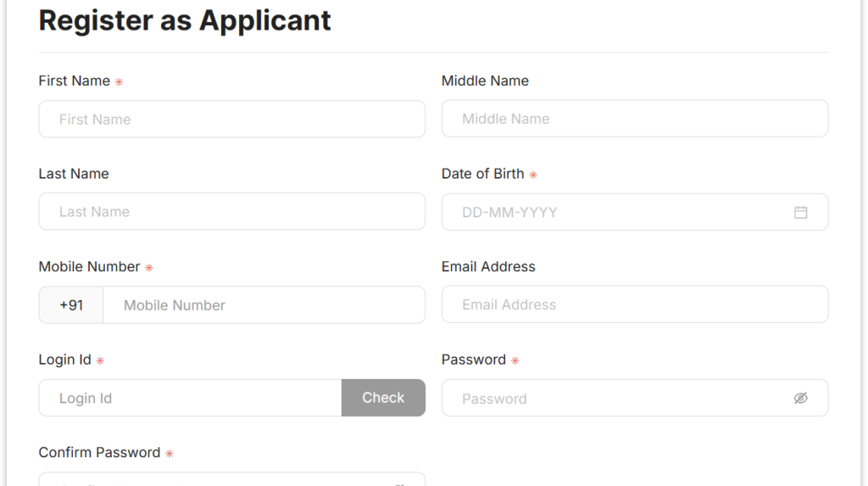The height and width of the screenshot is (486, 868).
Task: Click the Confirm Password input box
Action: [232, 479]
